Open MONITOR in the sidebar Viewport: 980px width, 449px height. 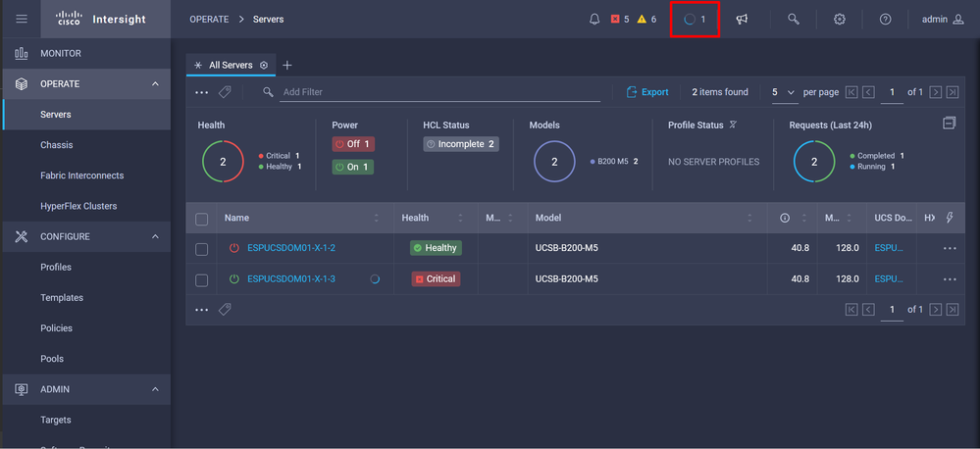(86, 53)
